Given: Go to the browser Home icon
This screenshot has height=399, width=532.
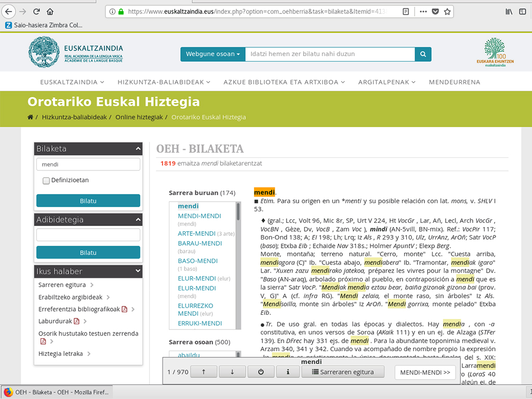Looking at the screenshot, I should 50,11.
